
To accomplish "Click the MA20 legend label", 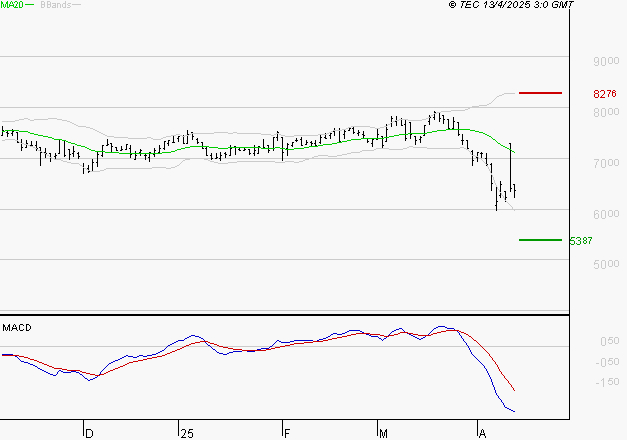I will pyautogui.click(x=12, y=6).
